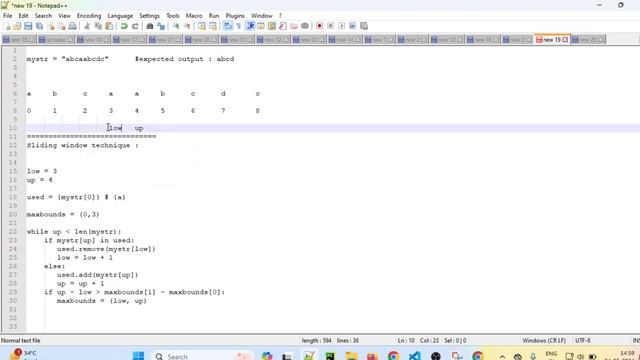The width and height of the screenshot is (640, 360).
Task: Open the Search menu
Action: [x=43, y=16]
